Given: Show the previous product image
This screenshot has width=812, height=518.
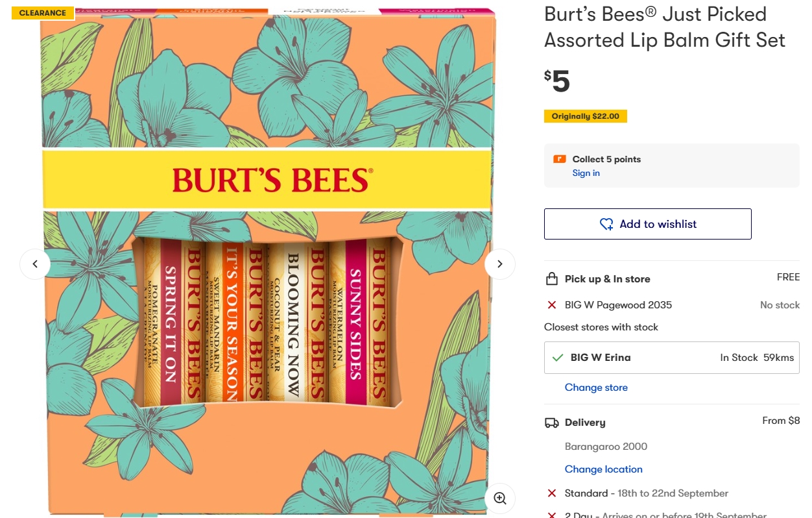Looking at the screenshot, I should click(x=35, y=264).
